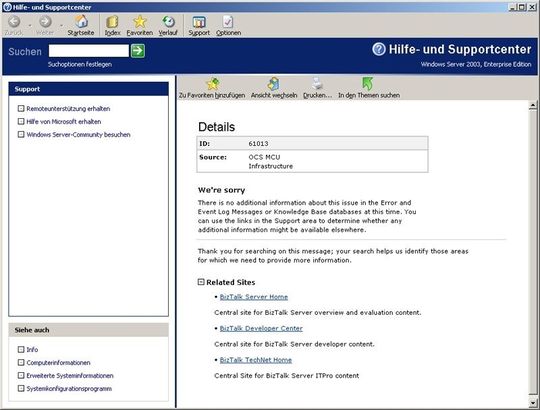This screenshot has width=540, height=410.
Task: Open Weiter history dropdown arrow
Action: point(61,26)
